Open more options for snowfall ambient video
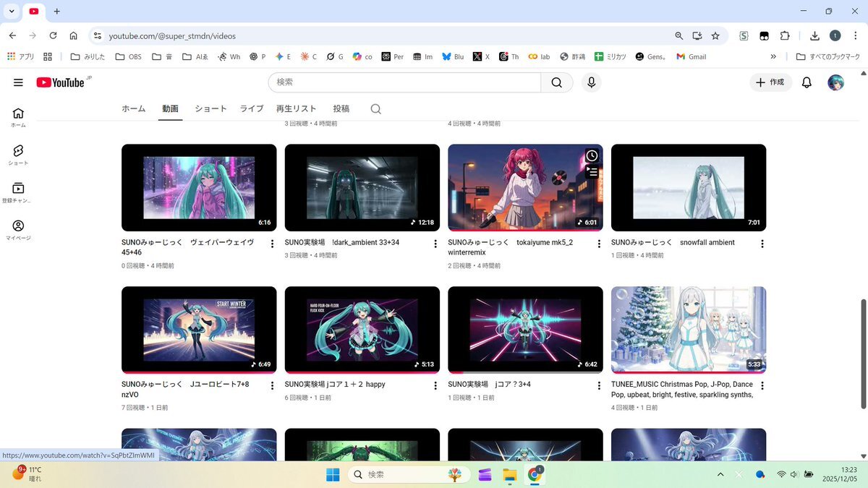 pyautogui.click(x=762, y=244)
